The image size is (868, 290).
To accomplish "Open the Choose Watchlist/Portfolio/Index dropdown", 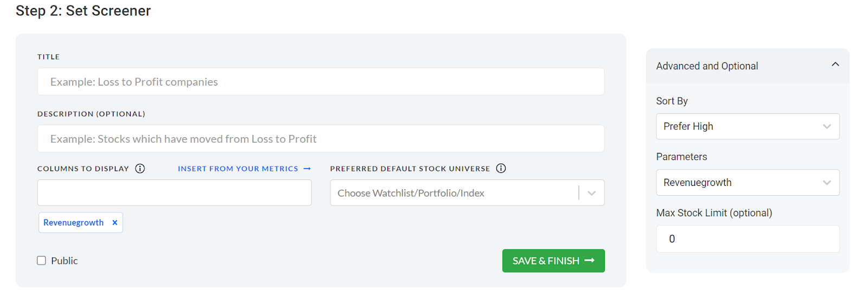I will [x=467, y=193].
